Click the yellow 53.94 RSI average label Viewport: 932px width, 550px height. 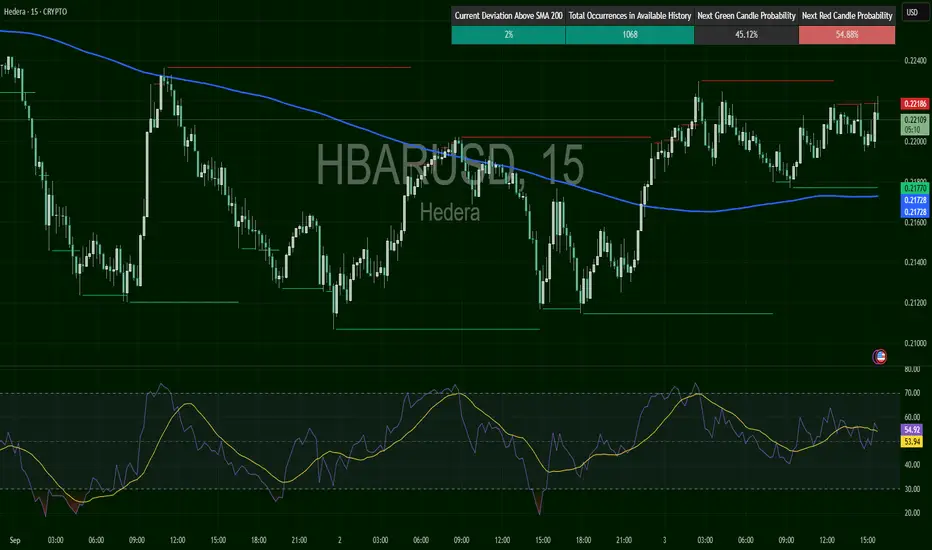pos(912,441)
